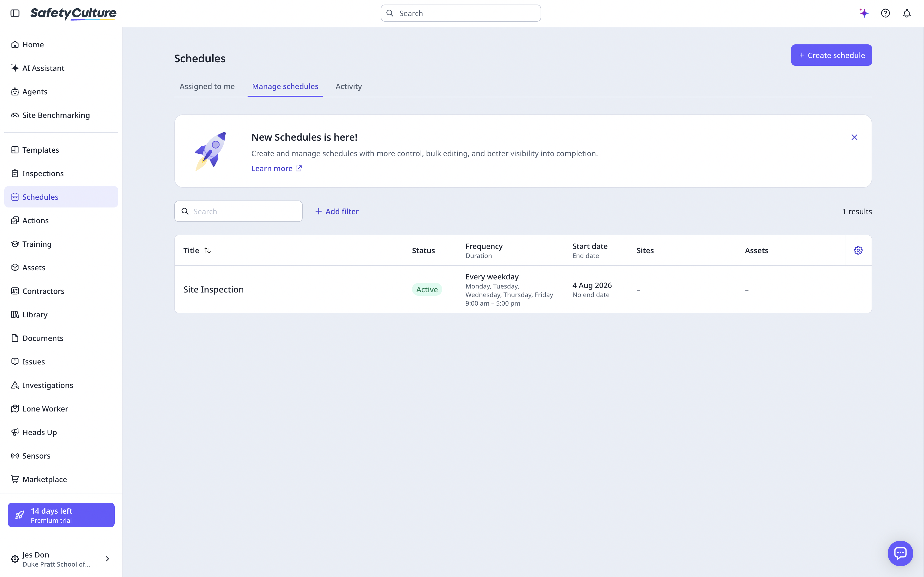
Task: Click Add filter
Action: (337, 211)
